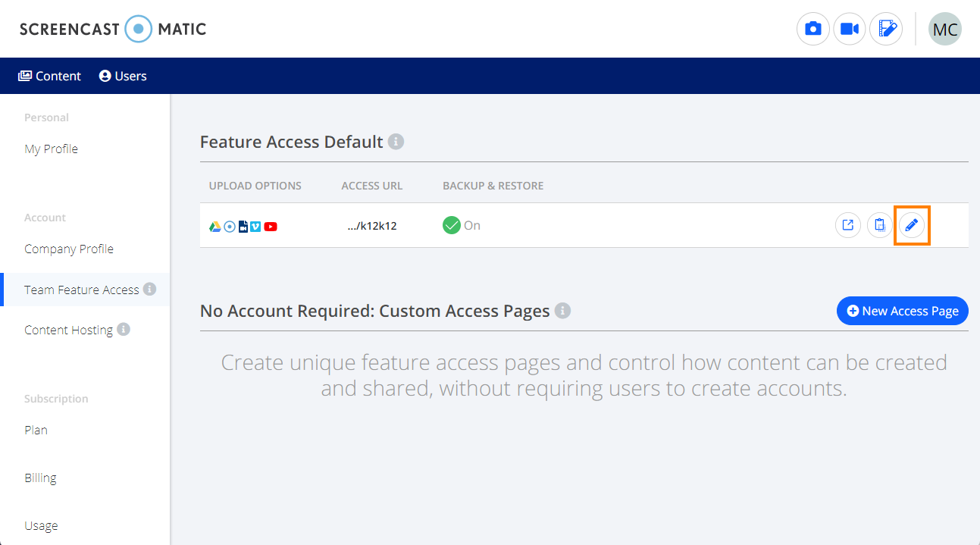The image size is (980, 545).
Task: Click the green Backup & Restore checkmark
Action: click(x=452, y=225)
